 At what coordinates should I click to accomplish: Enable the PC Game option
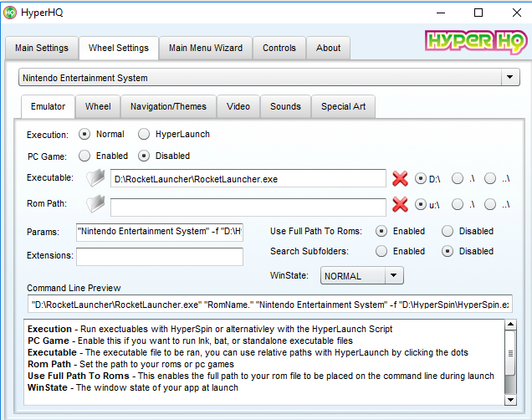[84, 156]
